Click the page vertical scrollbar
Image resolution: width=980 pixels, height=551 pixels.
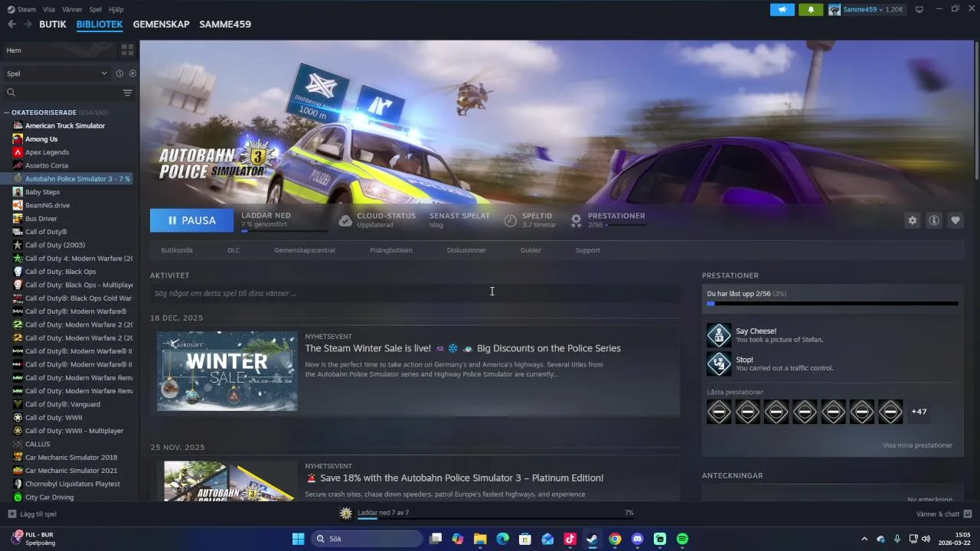point(976,111)
